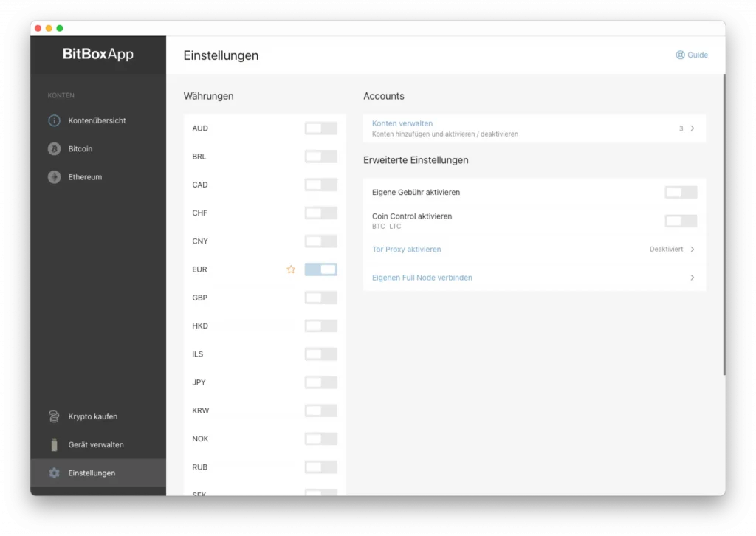This screenshot has width=756, height=536.
Task: Disable the EUR currency toggle
Action: (x=320, y=269)
